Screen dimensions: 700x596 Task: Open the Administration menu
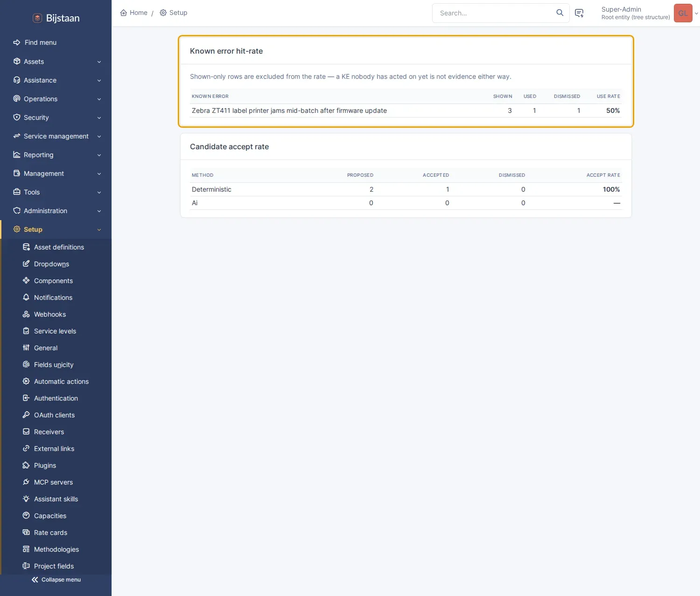[56, 211]
